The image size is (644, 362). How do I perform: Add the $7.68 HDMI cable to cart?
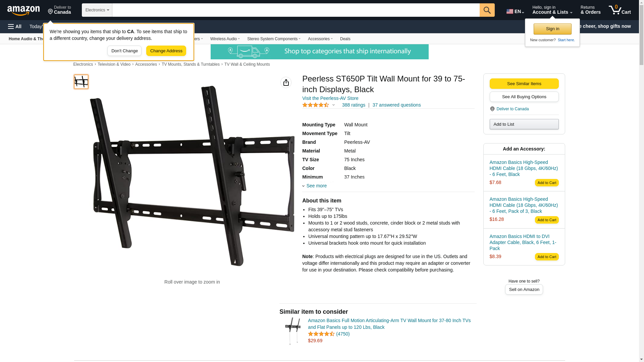click(x=547, y=183)
